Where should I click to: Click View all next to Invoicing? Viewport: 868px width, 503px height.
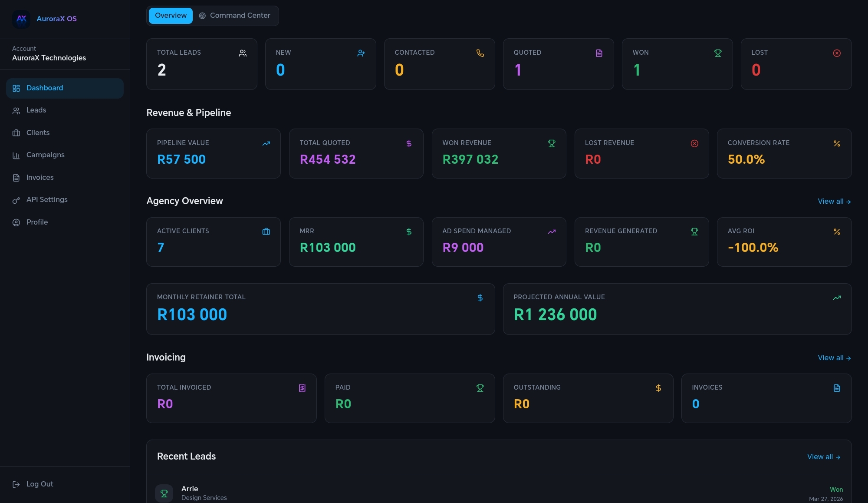(834, 358)
